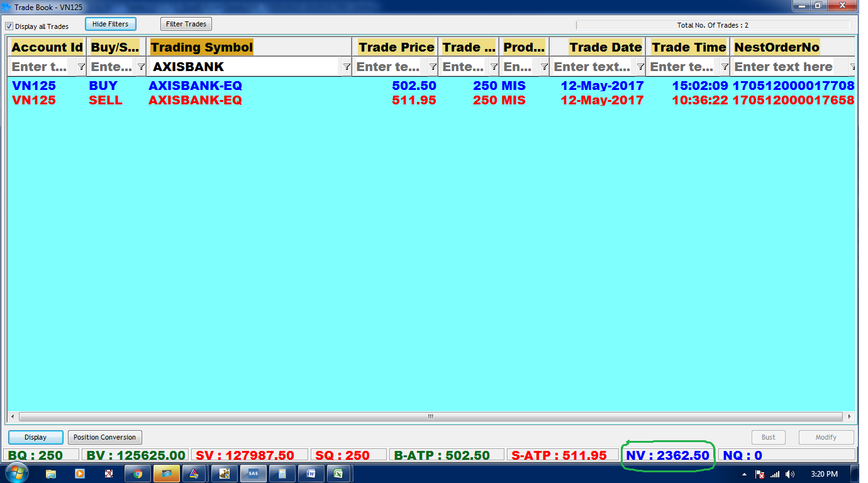Image resolution: width=868 pixels, height=483 pixels.
Task: Sort by Trading Symbol column header
Action: click(x=249, y=47)
